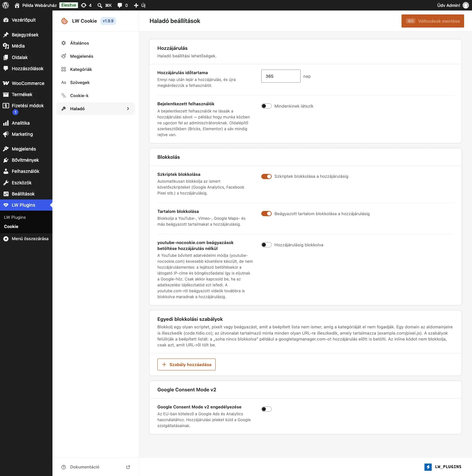Screen dimensions: 472x476
Task: Click the Élesítve status badge
Action: pyautogui.click(x=69, y=5)
